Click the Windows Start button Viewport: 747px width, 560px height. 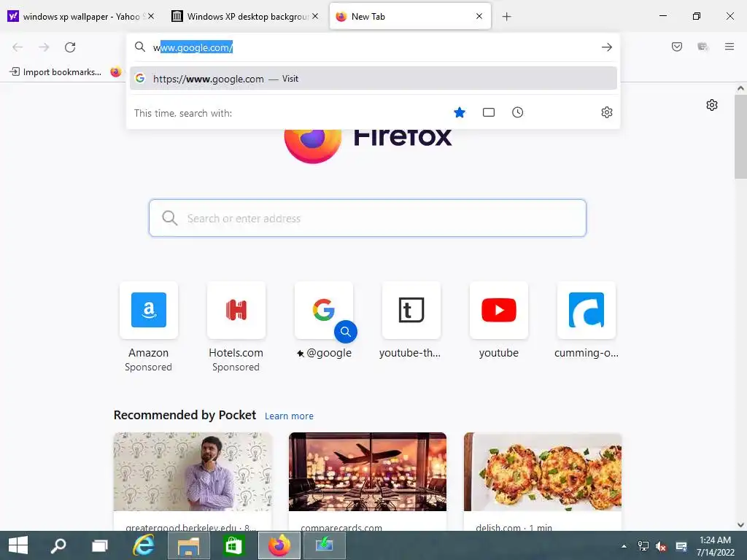click(18, 545)
